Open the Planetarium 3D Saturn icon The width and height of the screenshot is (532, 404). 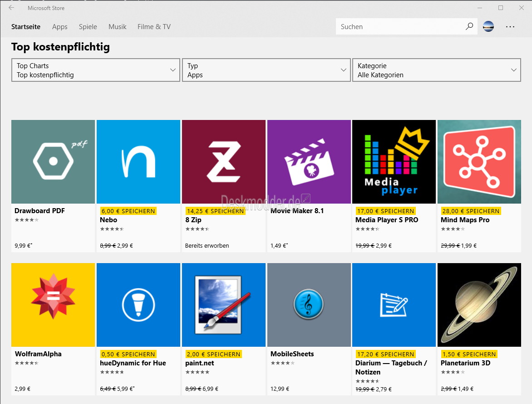(x=479, y=305)
